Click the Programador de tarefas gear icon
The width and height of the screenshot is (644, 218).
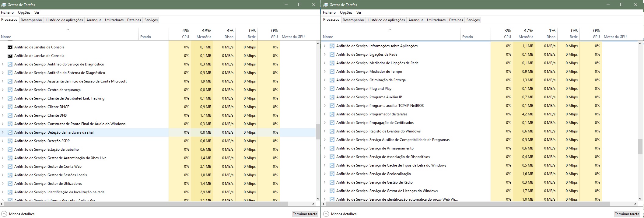click(x=332, y=114)
